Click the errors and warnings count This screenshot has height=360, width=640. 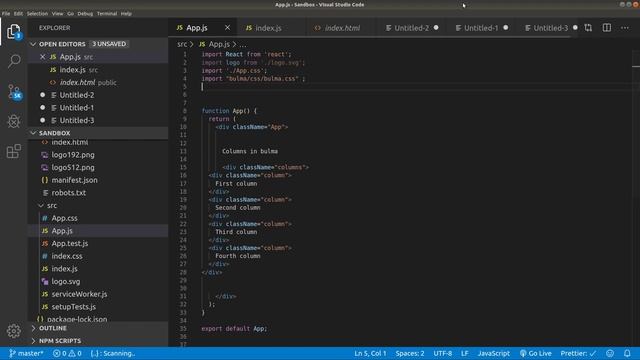67,353
